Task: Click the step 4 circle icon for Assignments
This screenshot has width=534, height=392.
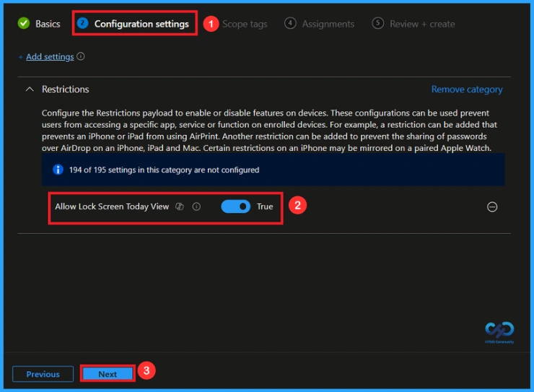Action: (x=290, y=23)
